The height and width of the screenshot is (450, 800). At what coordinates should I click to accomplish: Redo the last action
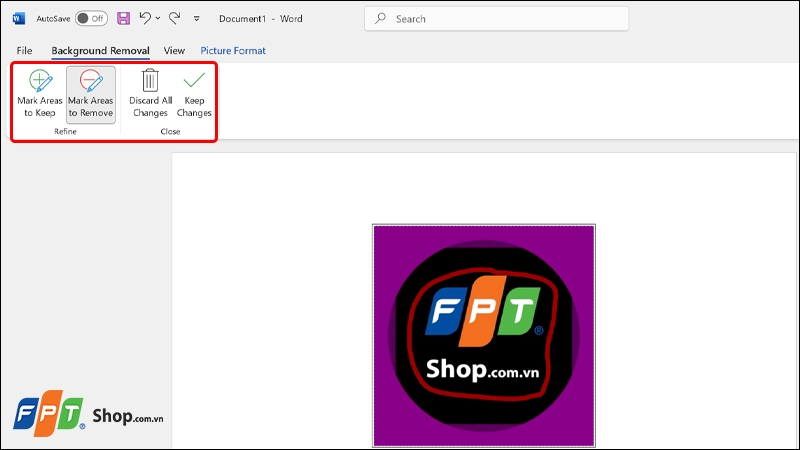(174, 19)
